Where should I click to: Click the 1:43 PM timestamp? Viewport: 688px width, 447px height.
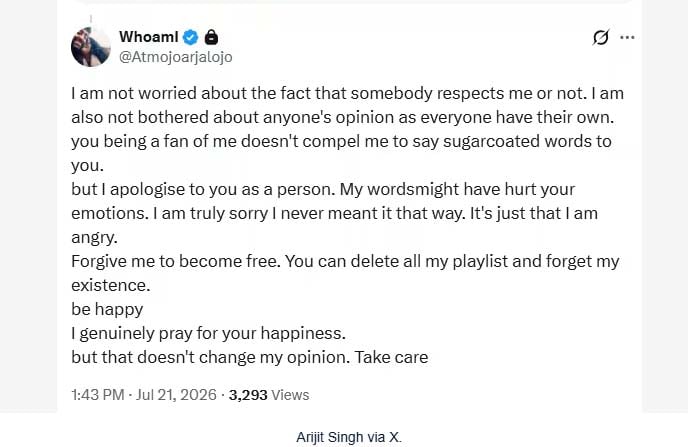[x=98, y=395]
